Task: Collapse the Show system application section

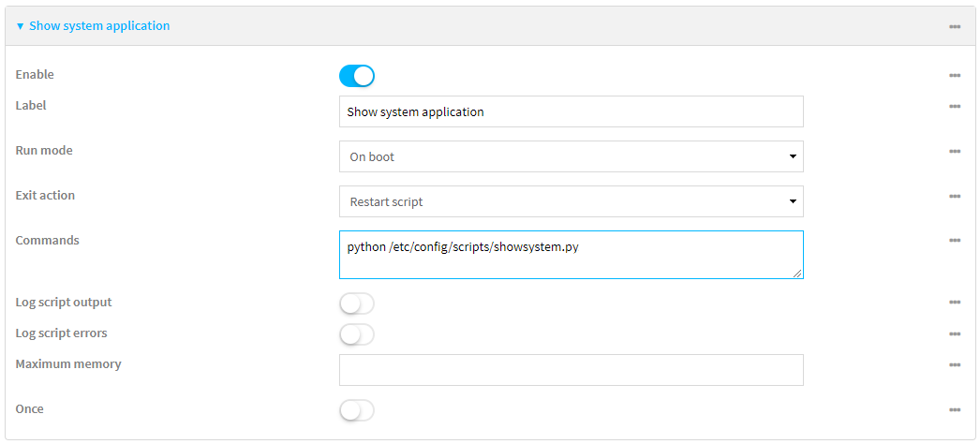Action: (92, 26)
